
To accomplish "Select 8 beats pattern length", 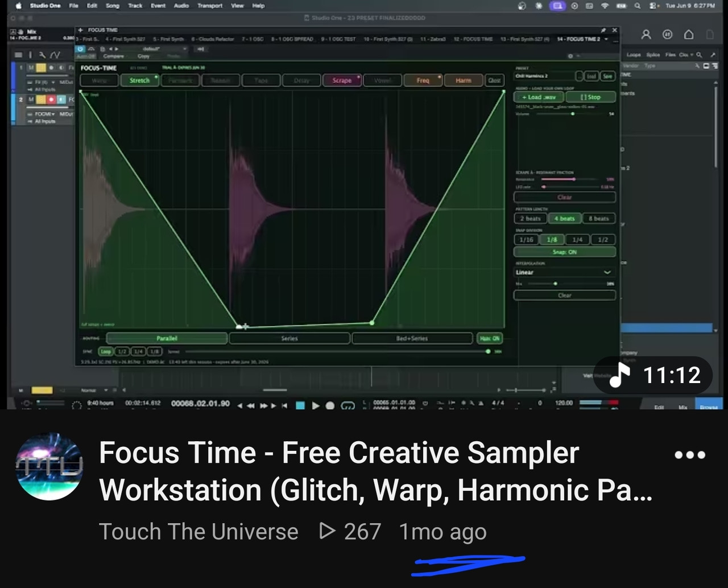I will click(598, 219).
